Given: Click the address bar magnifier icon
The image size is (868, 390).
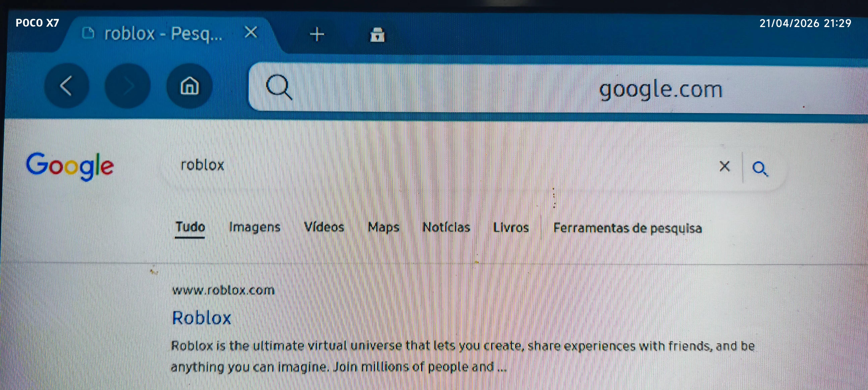Looking at the screenshot, I should (279, 87).
